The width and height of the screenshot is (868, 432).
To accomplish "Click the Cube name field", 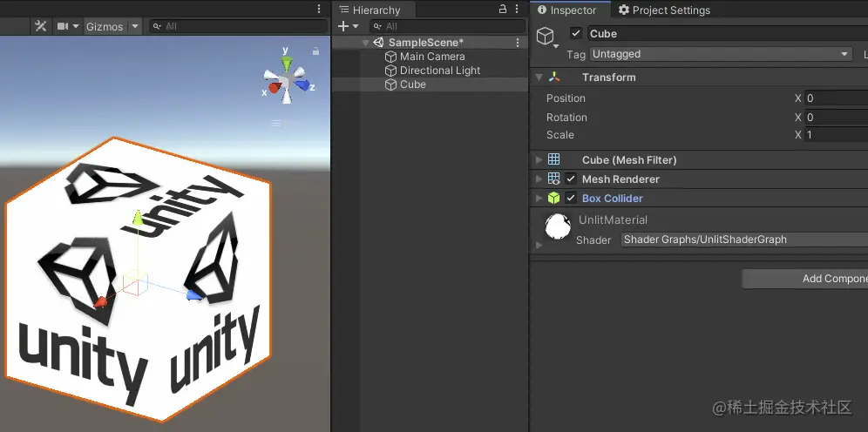I will point(728,34).
